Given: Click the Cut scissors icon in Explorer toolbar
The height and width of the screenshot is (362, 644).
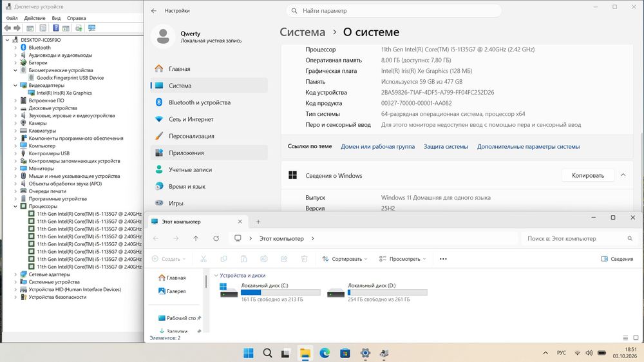Looking at the screenshot, I should pos(204,259).
